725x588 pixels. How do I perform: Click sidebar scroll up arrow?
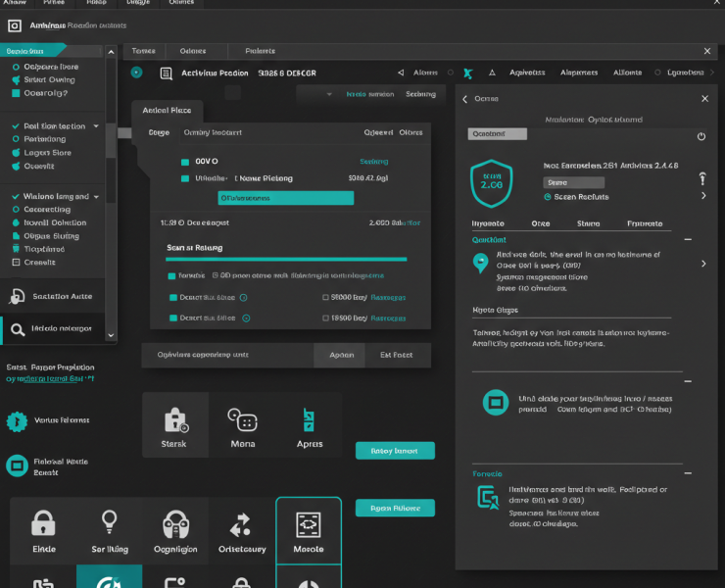pyautogui.click(x=111, y=52)
